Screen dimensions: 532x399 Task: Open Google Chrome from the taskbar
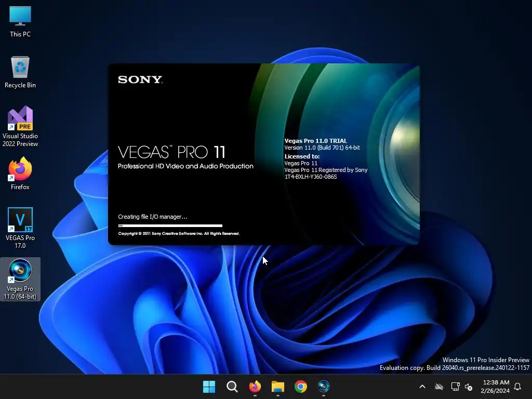pos(301,387)
